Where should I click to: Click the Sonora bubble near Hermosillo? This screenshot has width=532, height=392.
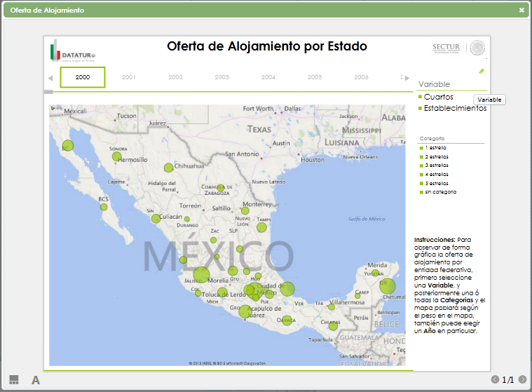click(x=117, y=157)
